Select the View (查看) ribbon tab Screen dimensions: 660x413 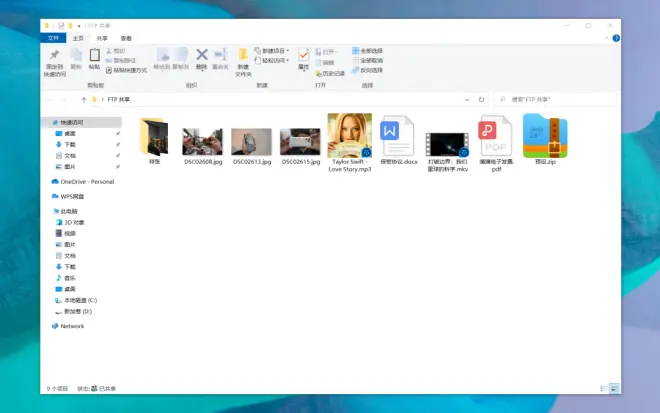point(126,38)
